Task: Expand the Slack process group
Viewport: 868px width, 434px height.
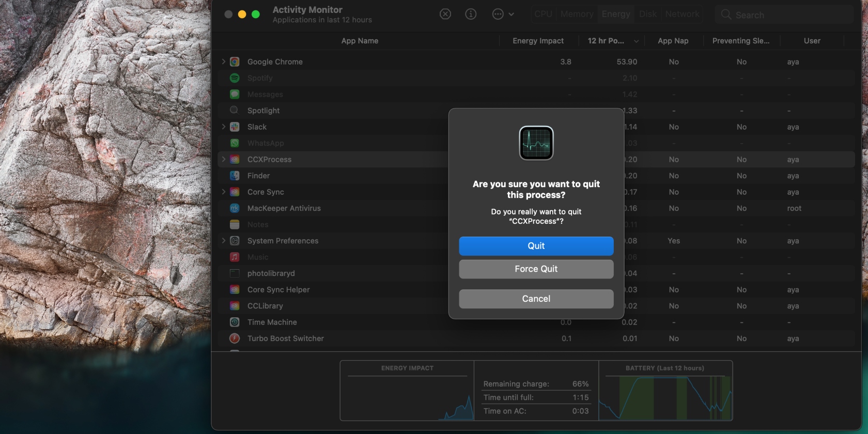Action: (223, 127)
